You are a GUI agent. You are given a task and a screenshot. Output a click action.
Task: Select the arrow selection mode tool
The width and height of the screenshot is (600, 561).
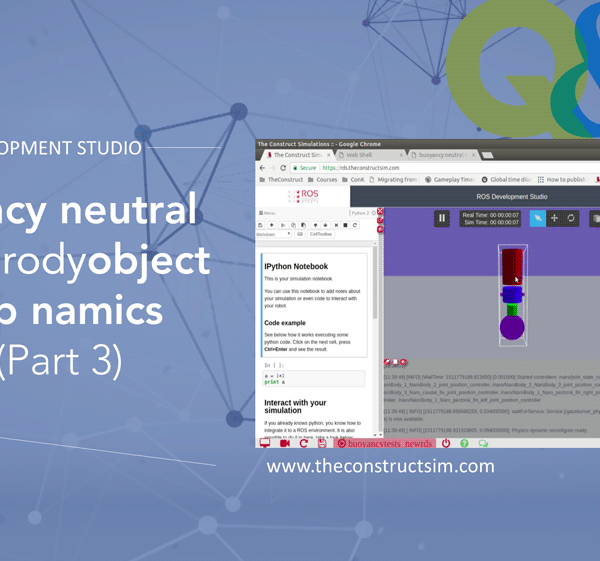[538, 218]
